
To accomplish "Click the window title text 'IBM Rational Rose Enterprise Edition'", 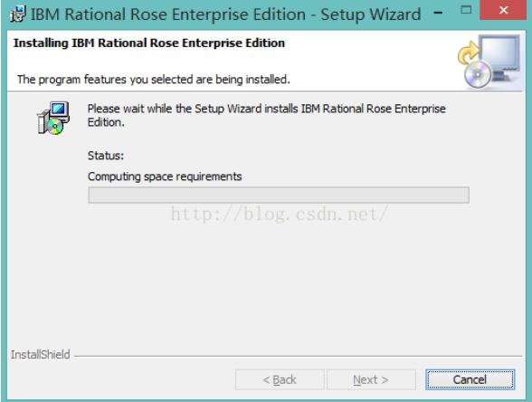I will [168, 14].
